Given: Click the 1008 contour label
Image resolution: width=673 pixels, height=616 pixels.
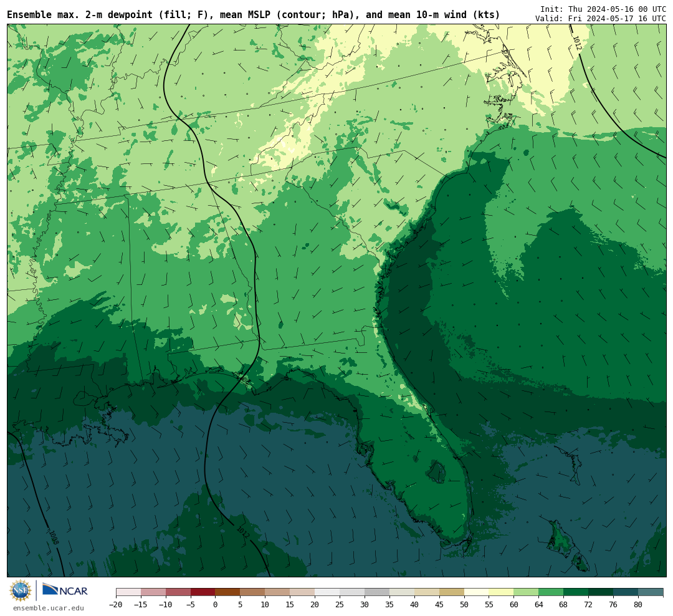Looking at the screenshot, I should tap(54, 537).
